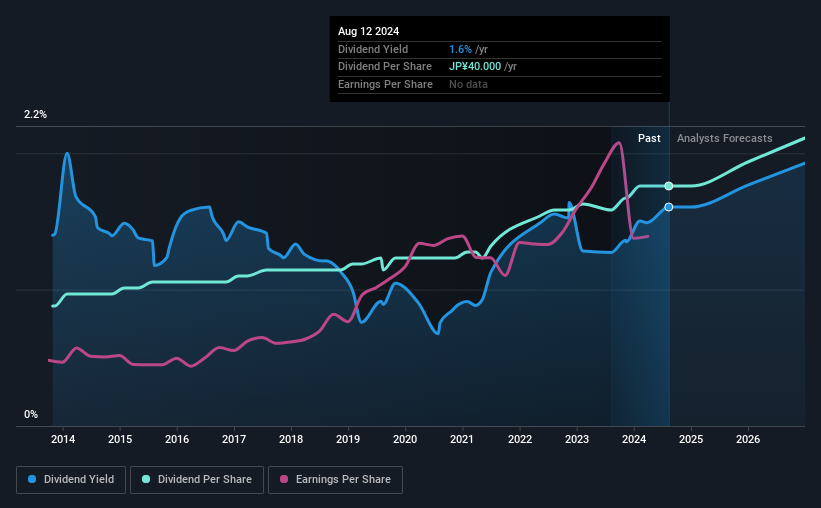Click the 2016 x-axis label

(x=177, y=439)
